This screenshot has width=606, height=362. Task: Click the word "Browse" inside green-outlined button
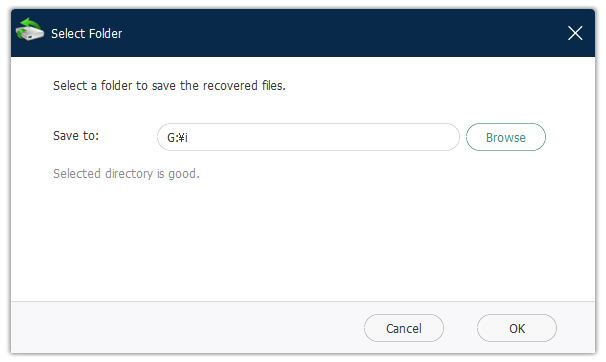506,138
